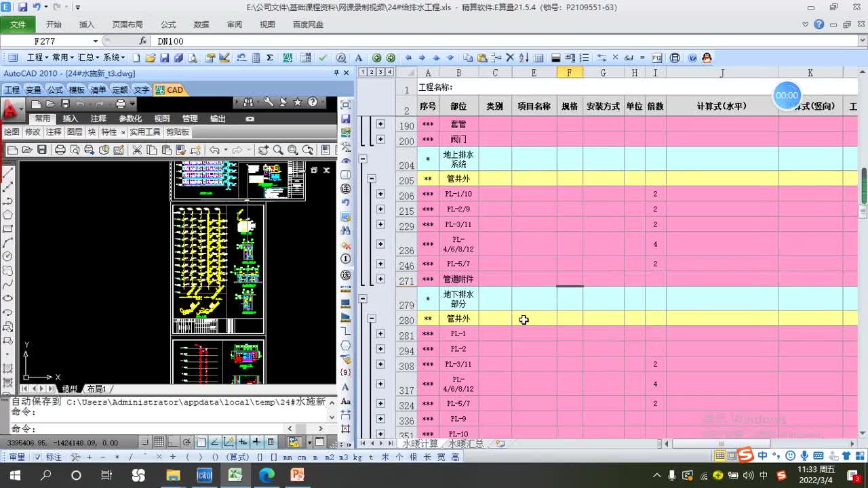Image resolution: width=868 pixels, height=488 pixels.
Task: Switch to AutoCAD 注释 ribbon tab
Action: (x=98, y=119)
